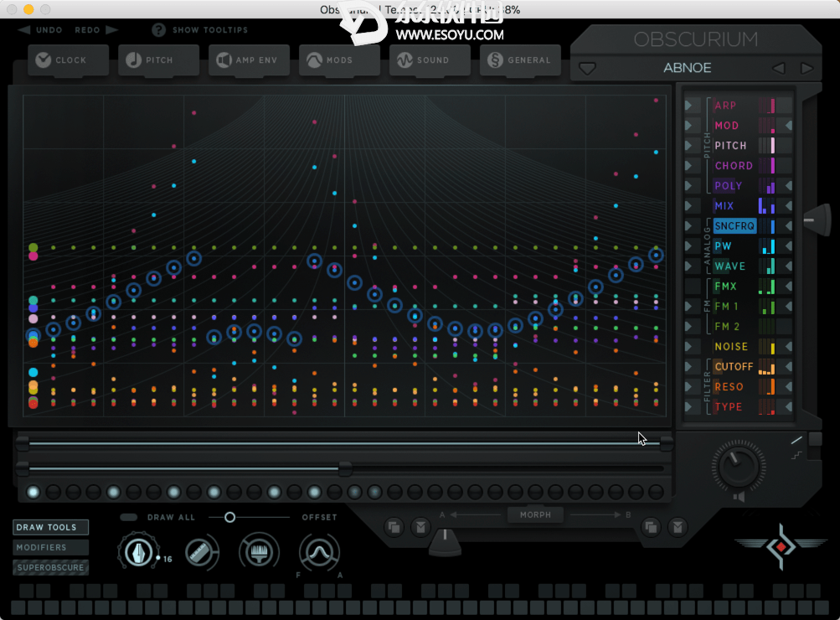
Task: Select the CUTOFF parameter lane
Action: (x=734, y=366)
